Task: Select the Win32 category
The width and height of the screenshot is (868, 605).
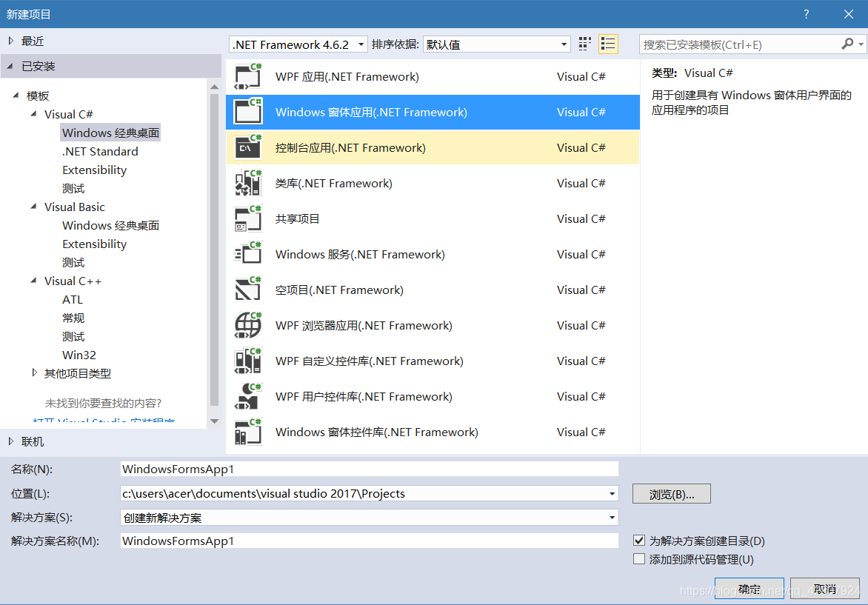Action: point(79,355)
